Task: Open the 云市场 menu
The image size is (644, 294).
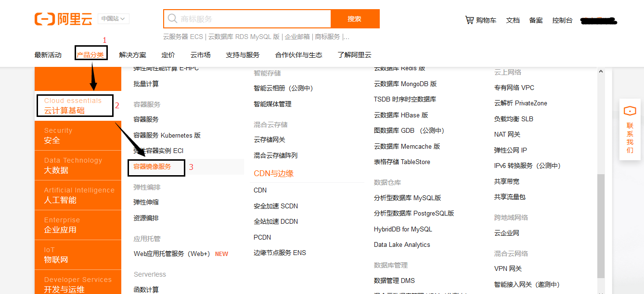Action: pyautogui.click(x=201, y=55)
